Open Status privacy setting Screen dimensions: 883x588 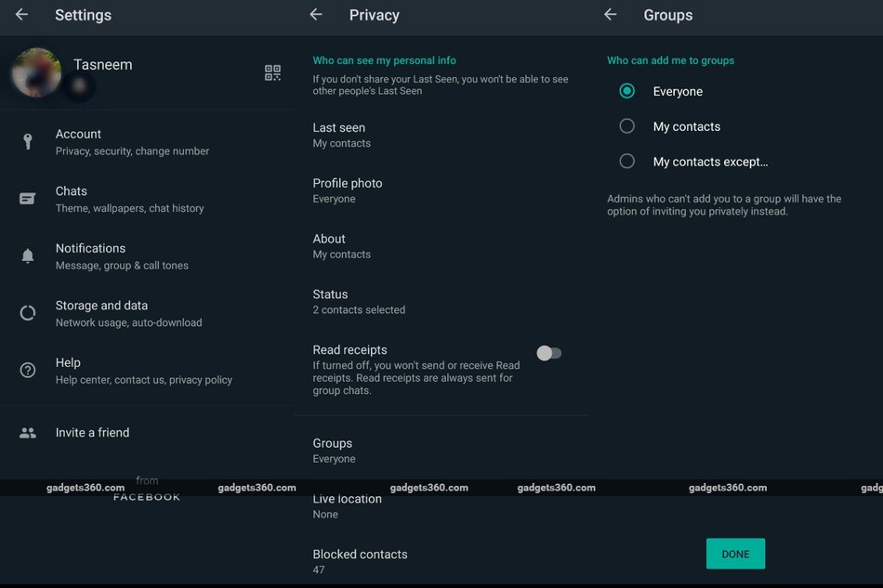point(359,301)
